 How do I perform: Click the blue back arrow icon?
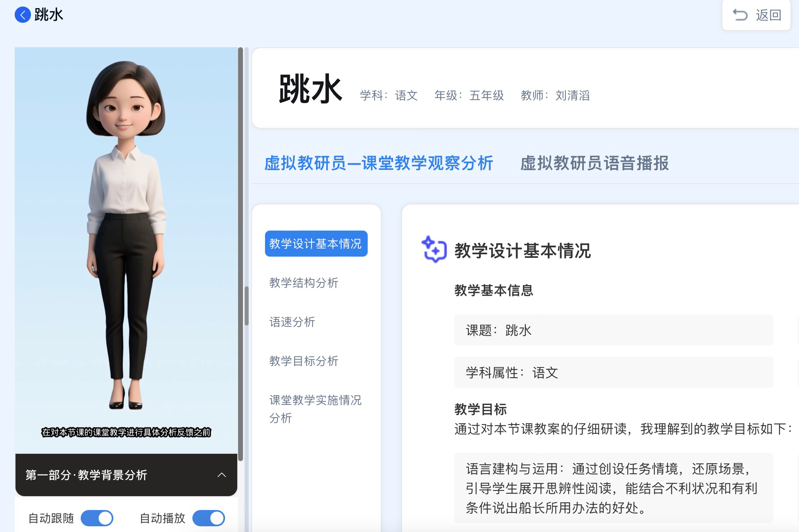(x=22, y=15)
